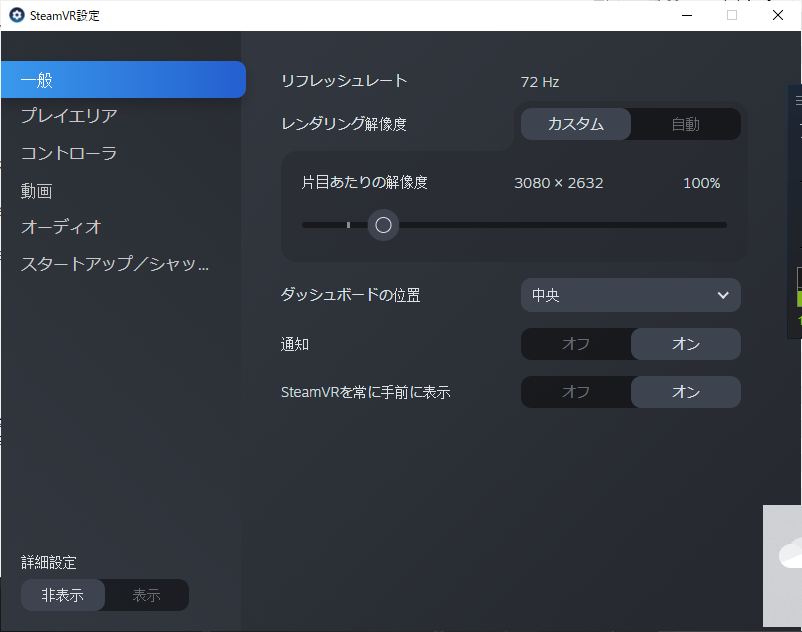
Task: Set rendering resolution to カスタム
Action: click(576, 124)
